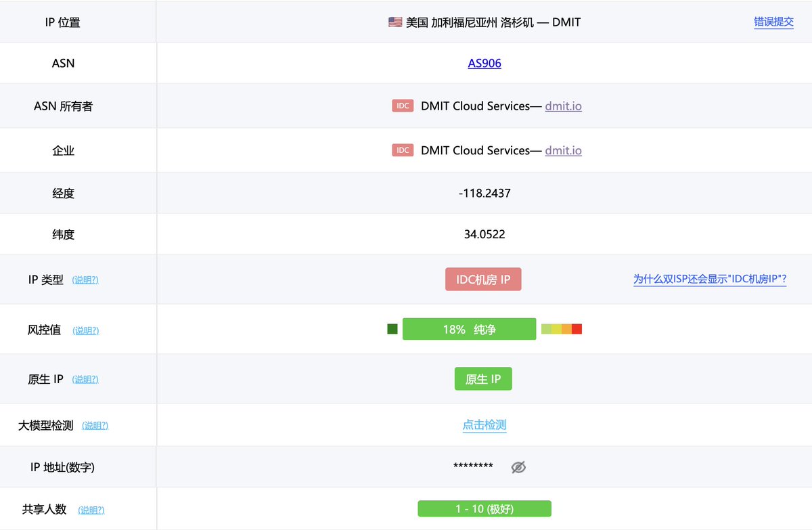The height and width of the screenshot is (530, 812).
Task: Click the IP 地址(数字) label
Action: (x=62, y=467)
